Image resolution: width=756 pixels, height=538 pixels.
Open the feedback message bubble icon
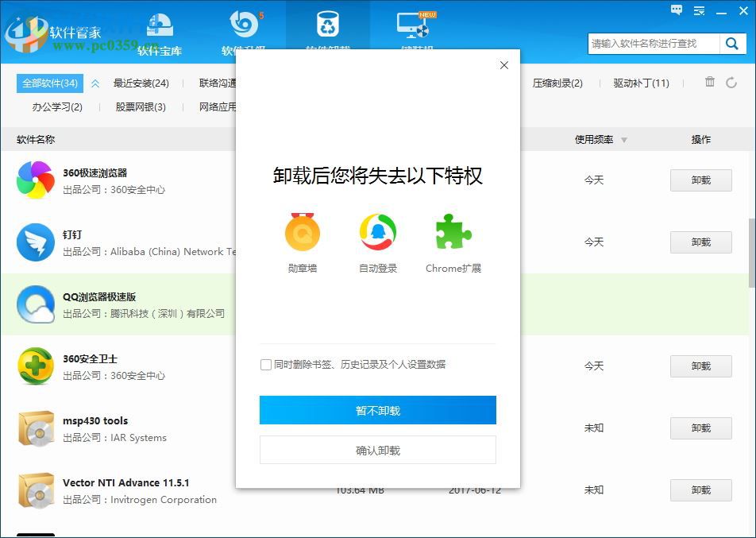coord(676,10)
